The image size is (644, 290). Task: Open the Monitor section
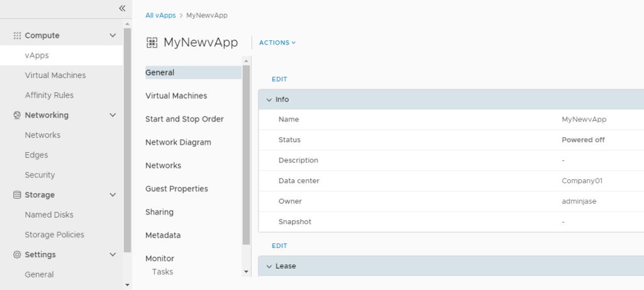(x=160, y=259)
